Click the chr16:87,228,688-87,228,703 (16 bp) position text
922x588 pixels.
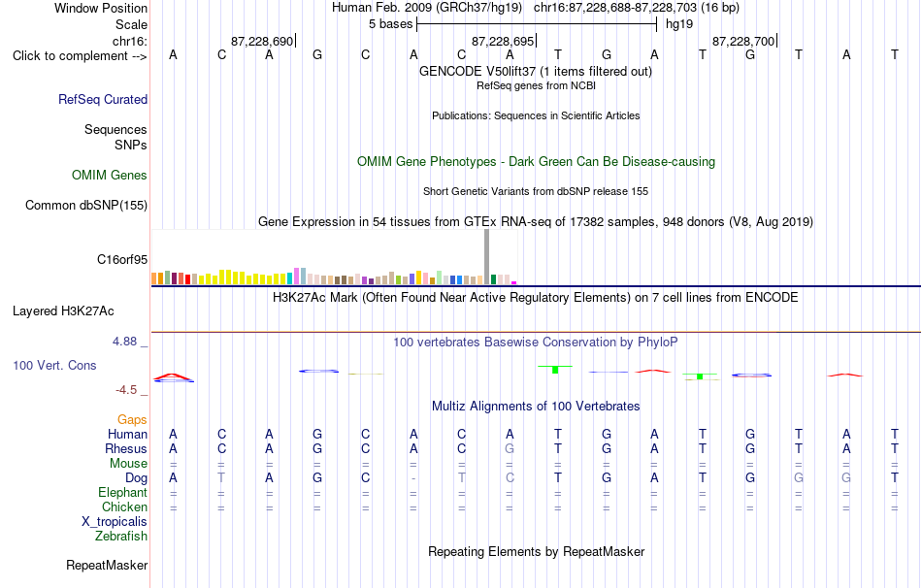[x=637, y=8]
